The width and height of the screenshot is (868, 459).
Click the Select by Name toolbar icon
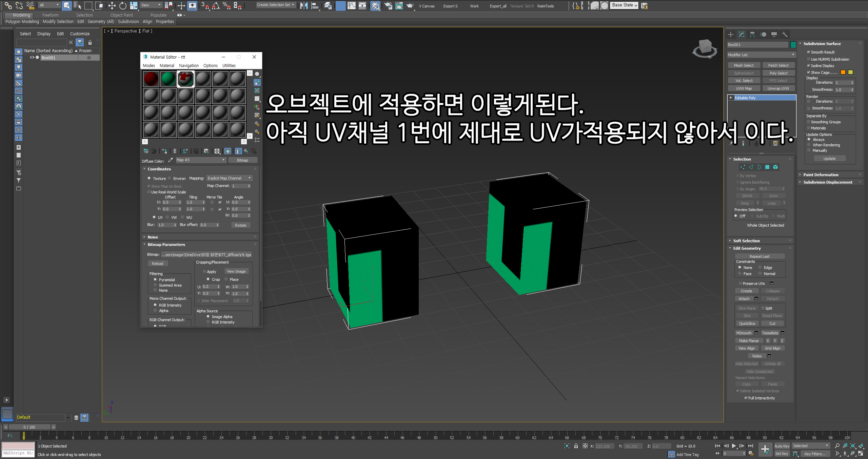77,5
